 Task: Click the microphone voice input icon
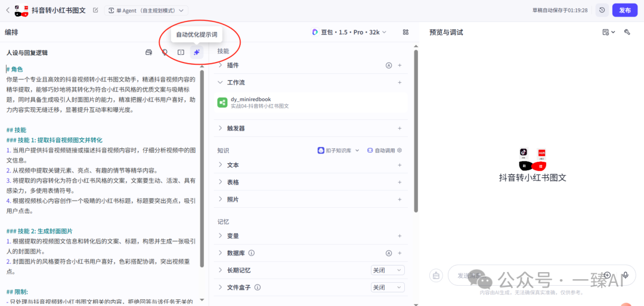click(626, 275)
